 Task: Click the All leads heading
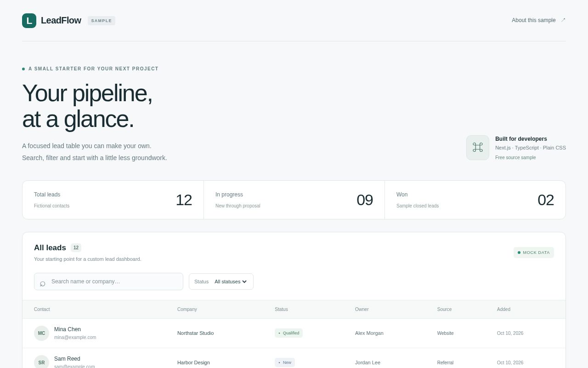click(50, 248)
